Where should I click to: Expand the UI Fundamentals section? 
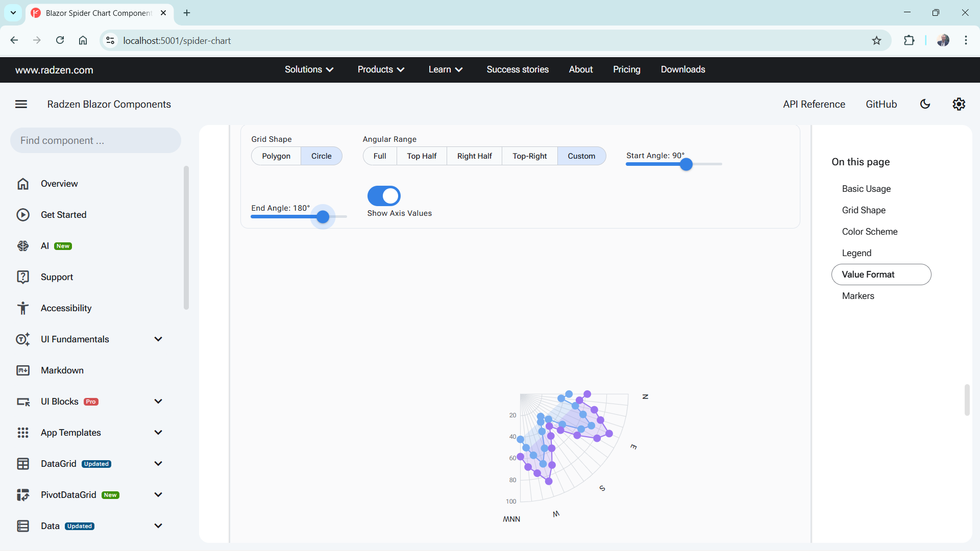pyautogui.click(x=158, y=339)
